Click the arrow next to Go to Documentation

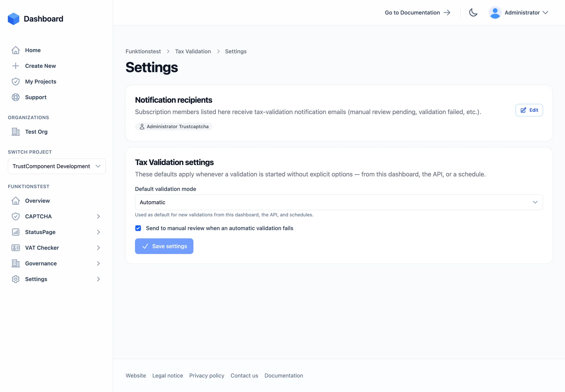[x=447, y=13]
